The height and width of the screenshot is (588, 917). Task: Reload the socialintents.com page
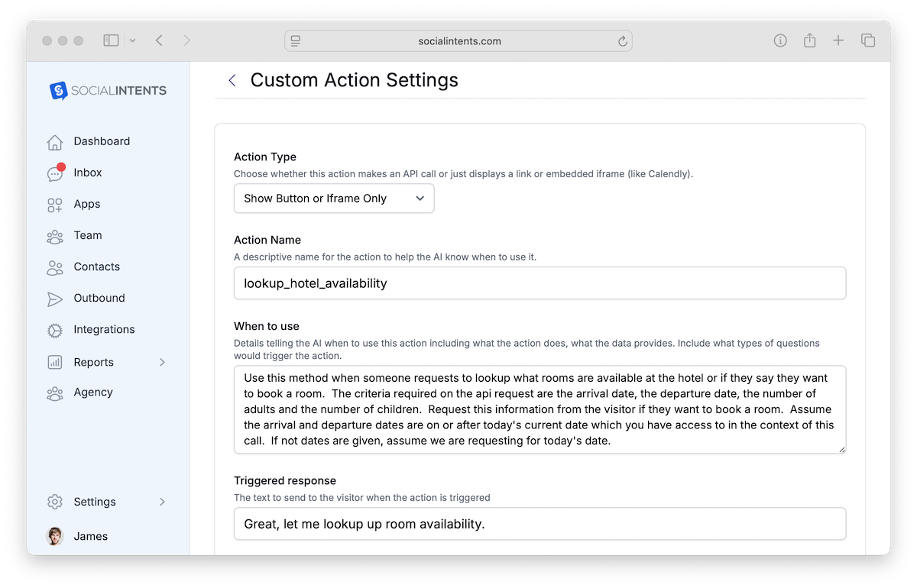tap(623, 40)
